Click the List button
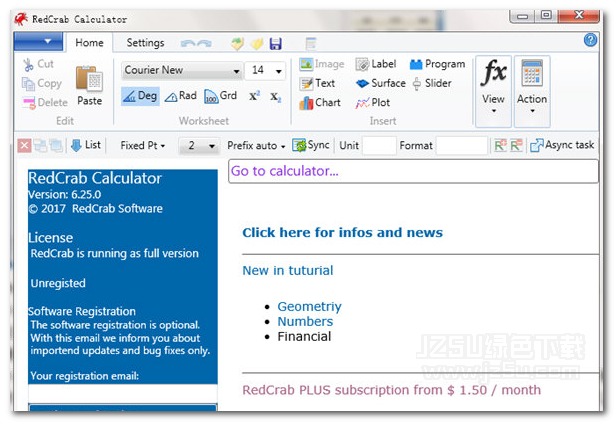 pyautogui.click(x=86, y=145)
